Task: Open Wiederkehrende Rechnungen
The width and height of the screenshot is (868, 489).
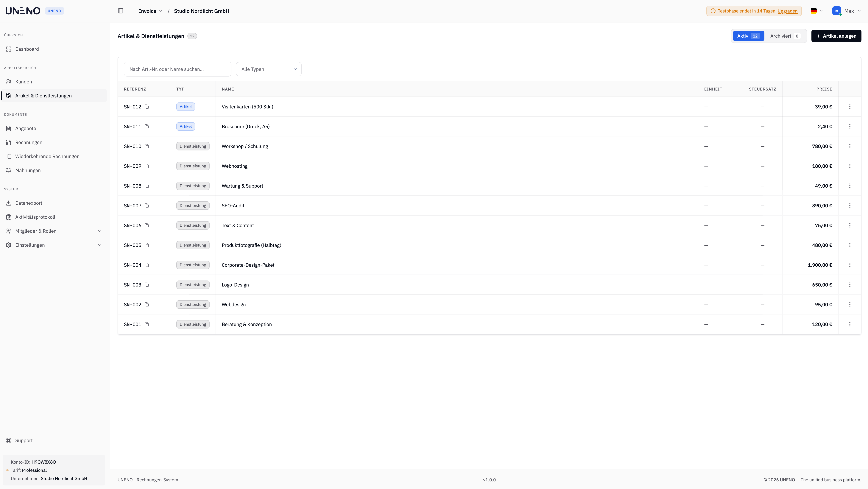Action: [x=54, y=156]
